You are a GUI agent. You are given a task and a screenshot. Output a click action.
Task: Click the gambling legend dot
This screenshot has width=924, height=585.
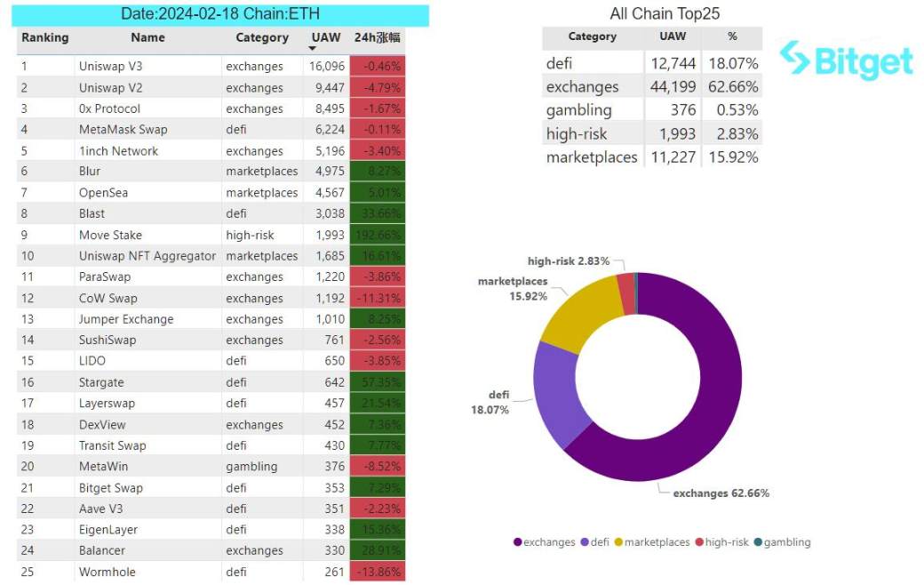[758, 542]
